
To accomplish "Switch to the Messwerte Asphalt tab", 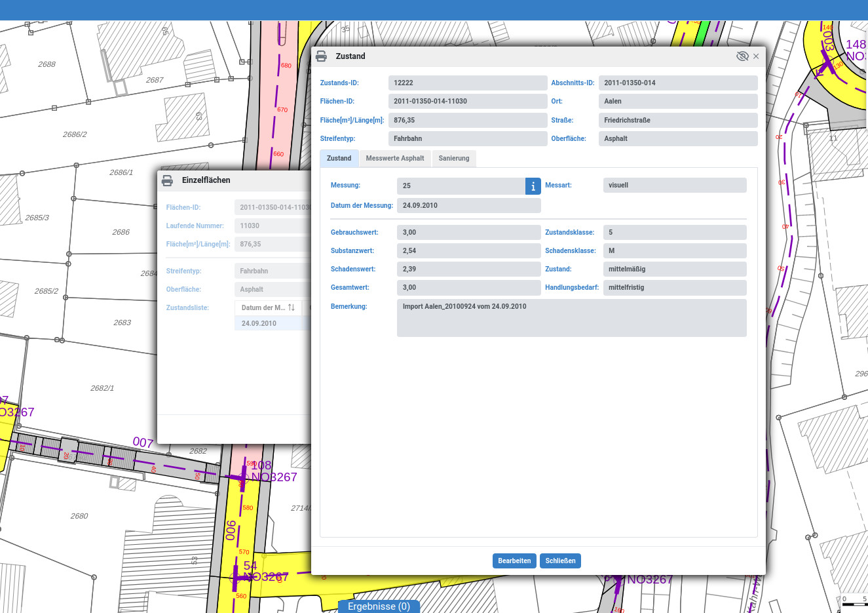I will [x=394, y=158].
